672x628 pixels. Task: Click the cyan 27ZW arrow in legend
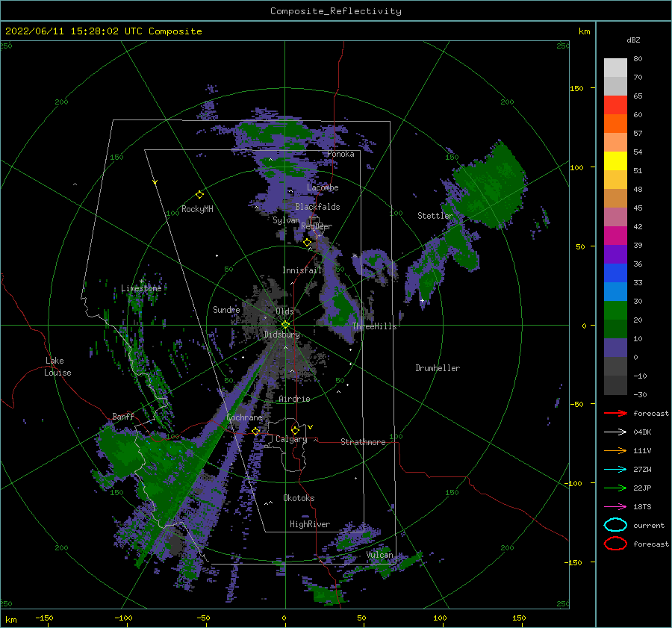click(615, 470)
